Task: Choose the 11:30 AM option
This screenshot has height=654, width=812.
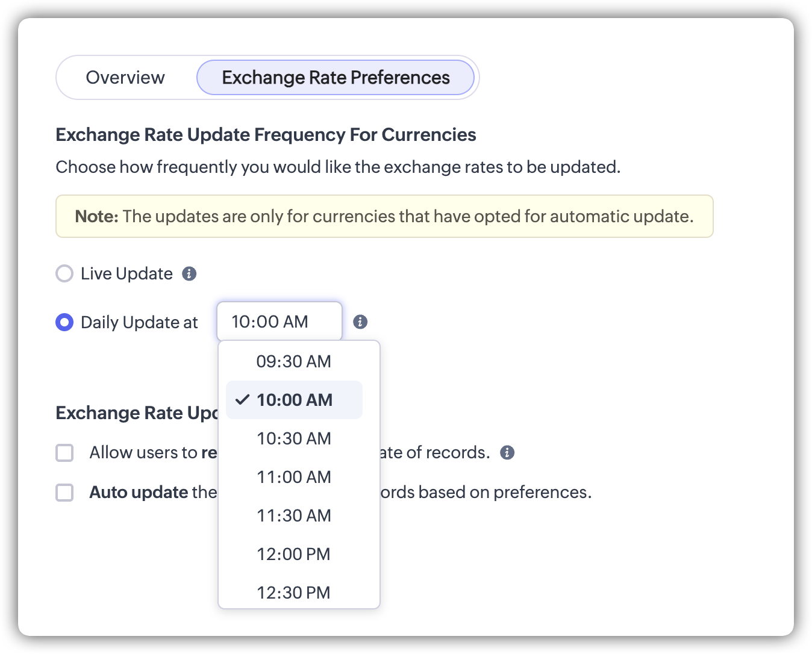Action: click(x=294, y=515)
